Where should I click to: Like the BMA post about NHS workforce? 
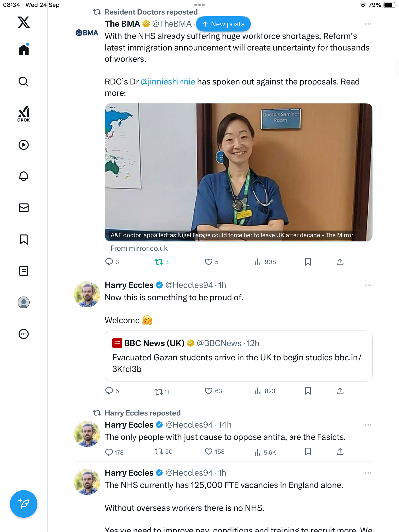(209, 262)
